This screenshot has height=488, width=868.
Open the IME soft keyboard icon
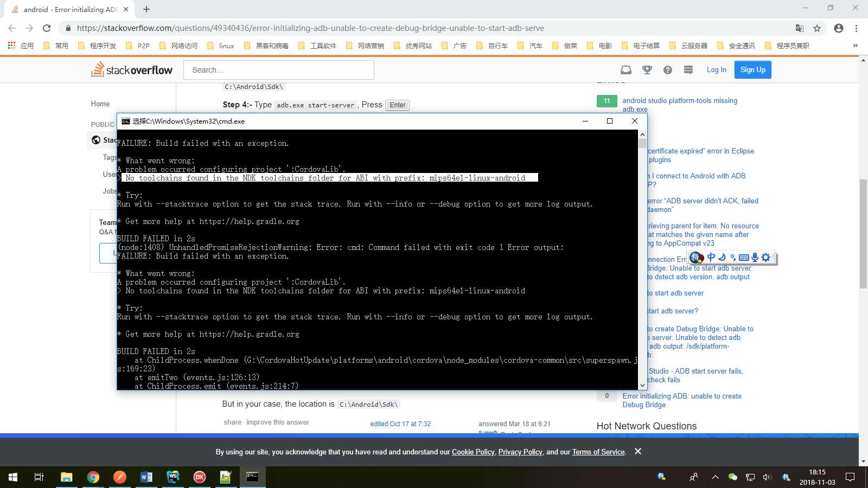click(x=744, y=258)
